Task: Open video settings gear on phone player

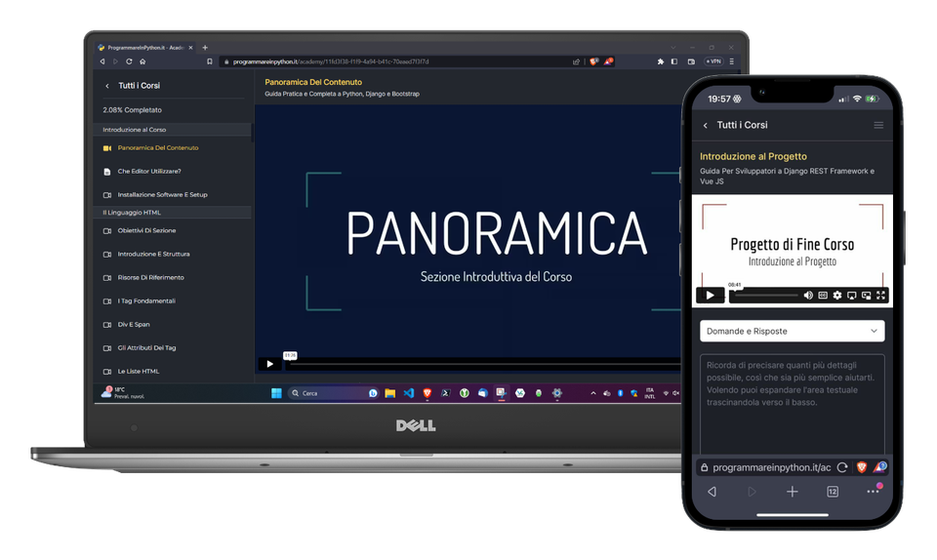Action: pos(837,295)
